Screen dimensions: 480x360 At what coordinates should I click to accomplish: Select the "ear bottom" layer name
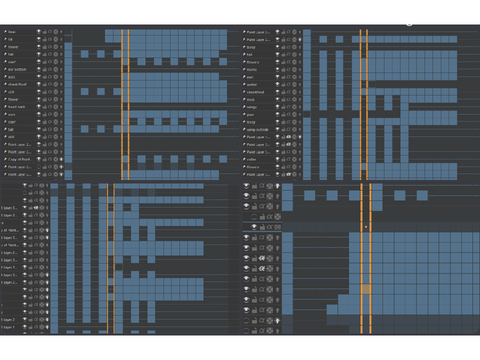[x=17, y=69]
